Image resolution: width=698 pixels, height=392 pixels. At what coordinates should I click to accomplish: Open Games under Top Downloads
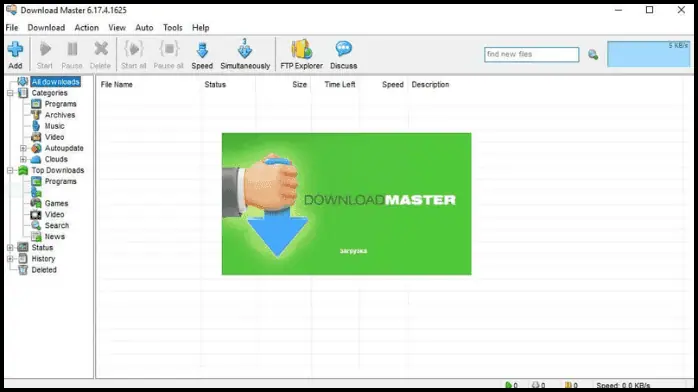[57, 203]
